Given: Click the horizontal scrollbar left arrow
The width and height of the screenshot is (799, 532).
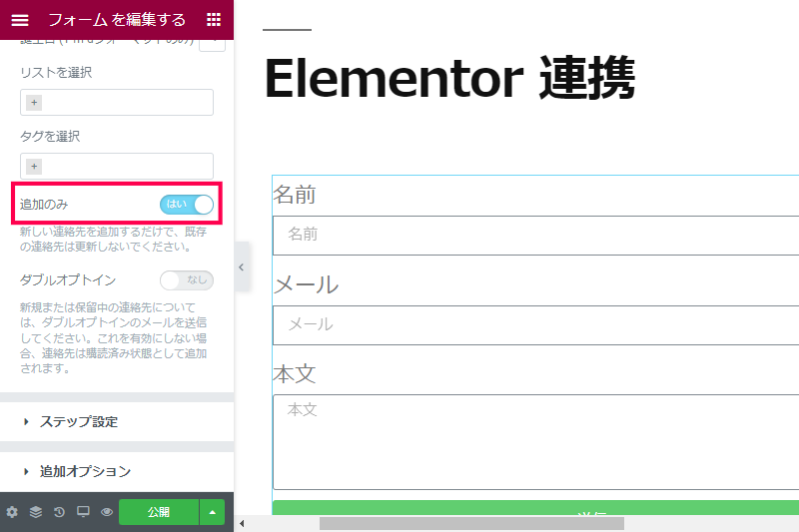Looking at the screenshot, I should pyautogui.click(x=242, y=523).
